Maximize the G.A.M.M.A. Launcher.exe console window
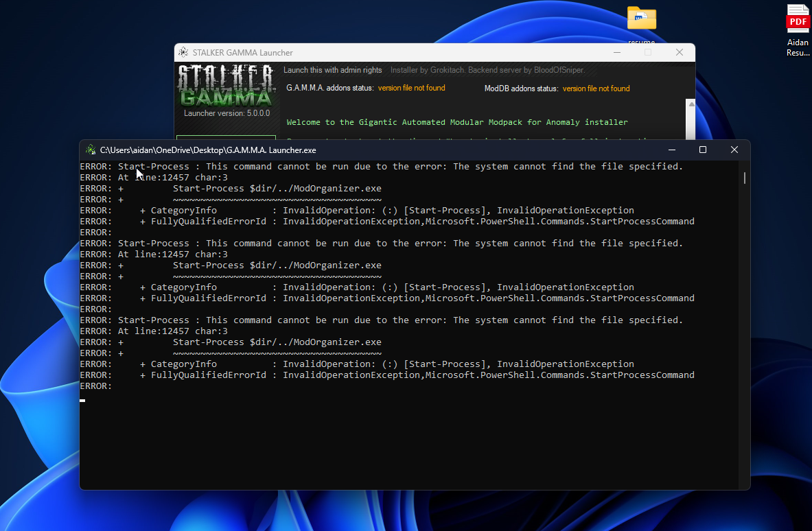 (x=703, y=150)
